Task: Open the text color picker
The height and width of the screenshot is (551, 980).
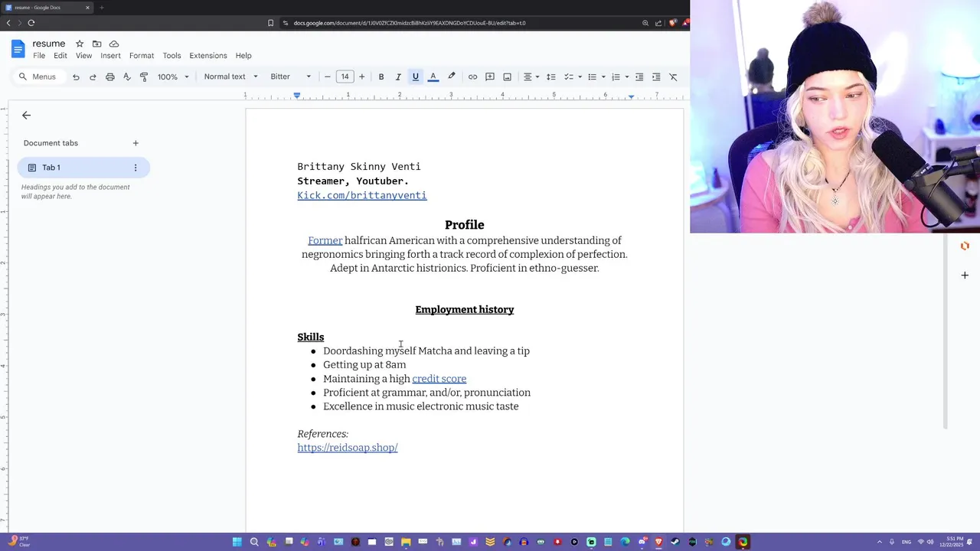Action: [433, 77]
